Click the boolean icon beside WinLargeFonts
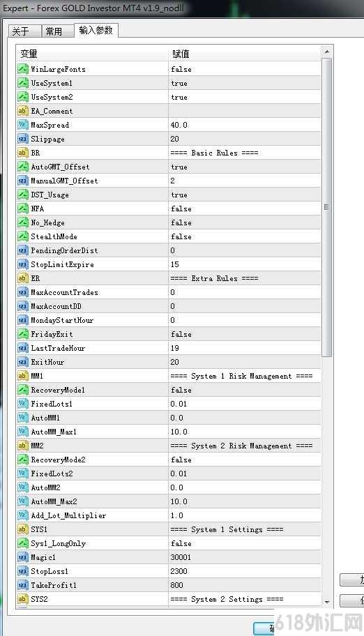Viewport: 364px width, 636px height. tap(23, 69)
